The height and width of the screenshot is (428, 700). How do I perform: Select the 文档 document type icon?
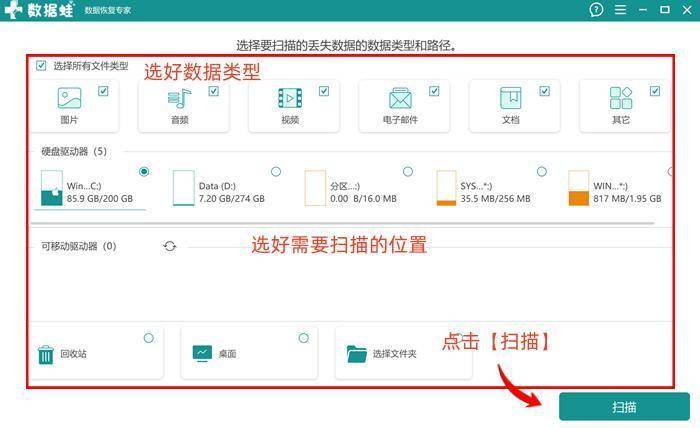[x=511, y=98]
